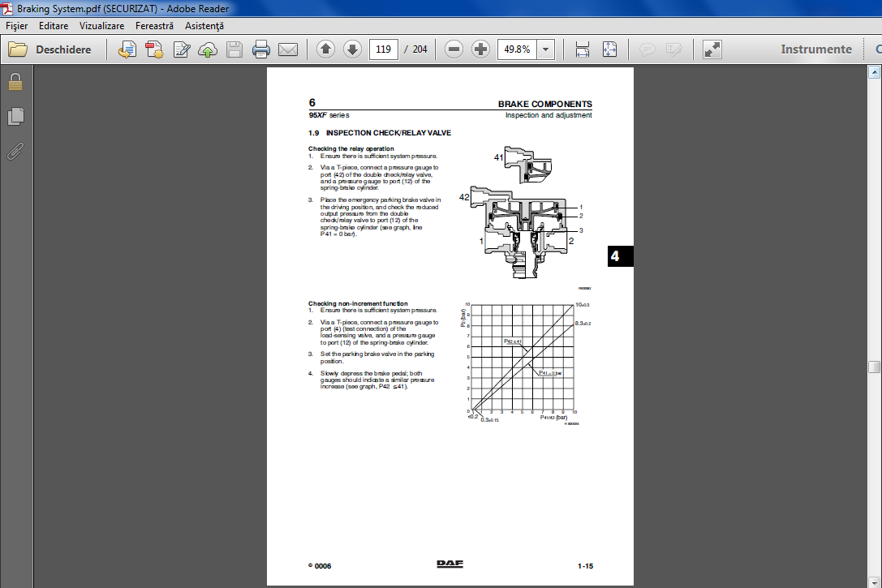Click the text Checking the relay operation
Viewport: 882px width, 588px height.
pos(351,149)
